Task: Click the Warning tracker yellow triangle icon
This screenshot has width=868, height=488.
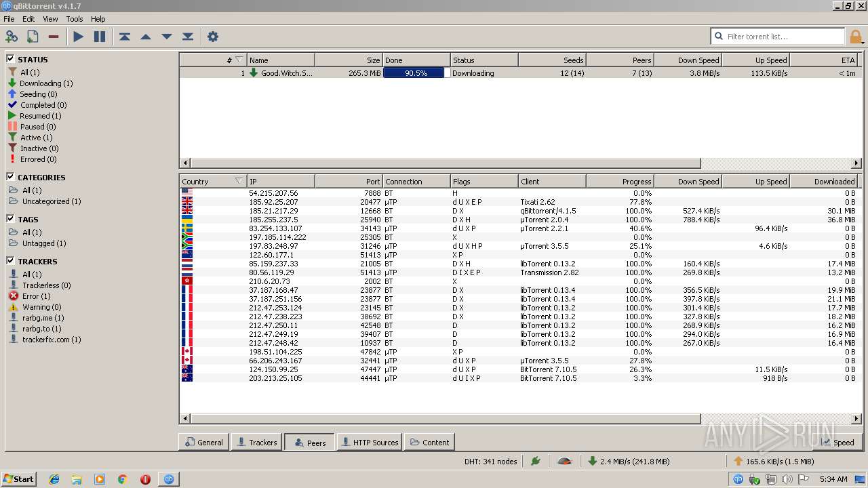Action: point(14,307)
